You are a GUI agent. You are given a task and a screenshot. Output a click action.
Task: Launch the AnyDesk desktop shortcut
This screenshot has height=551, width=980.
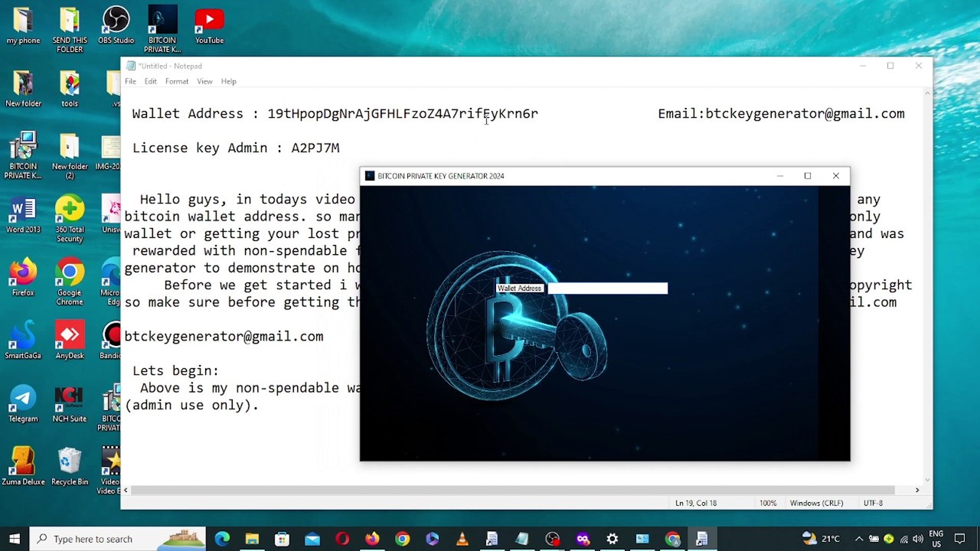point(69,341)
